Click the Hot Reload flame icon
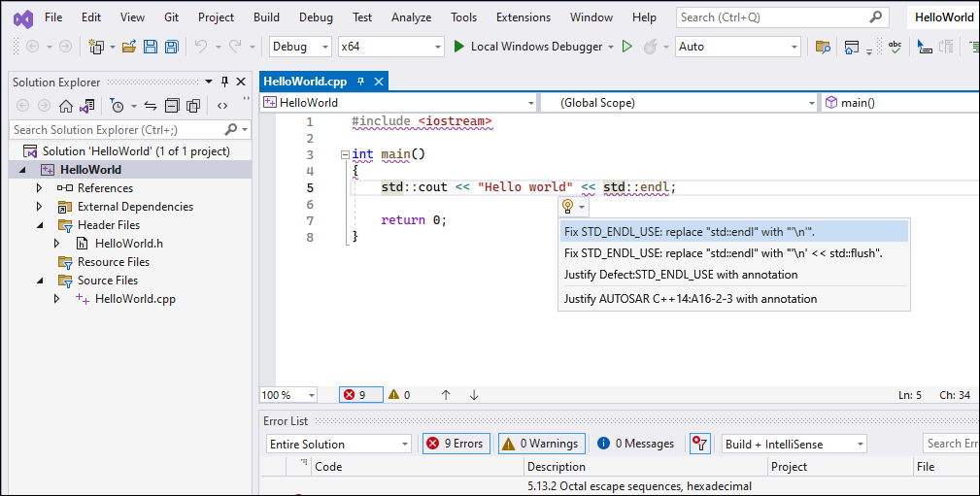980x496 pixels. pos(651,47)
